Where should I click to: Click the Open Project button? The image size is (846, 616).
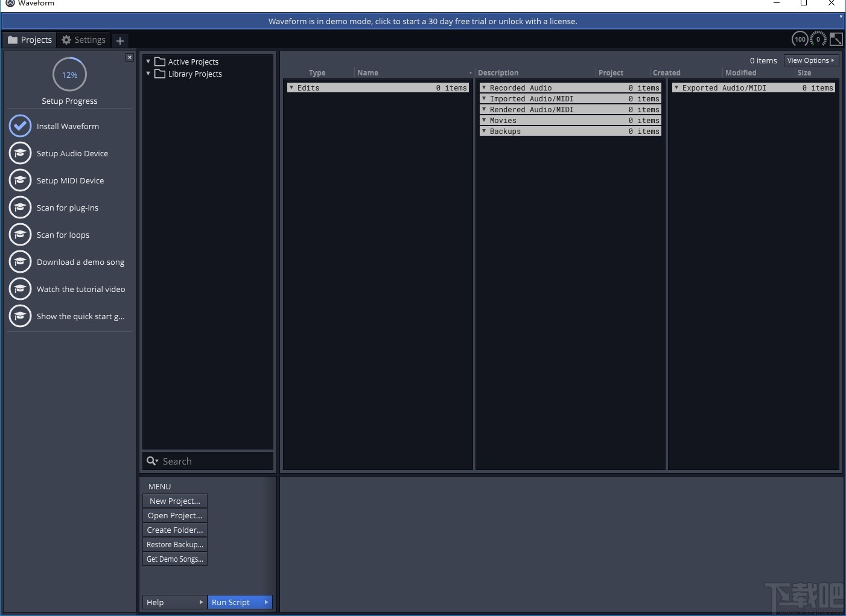click(x=175, y=515)
